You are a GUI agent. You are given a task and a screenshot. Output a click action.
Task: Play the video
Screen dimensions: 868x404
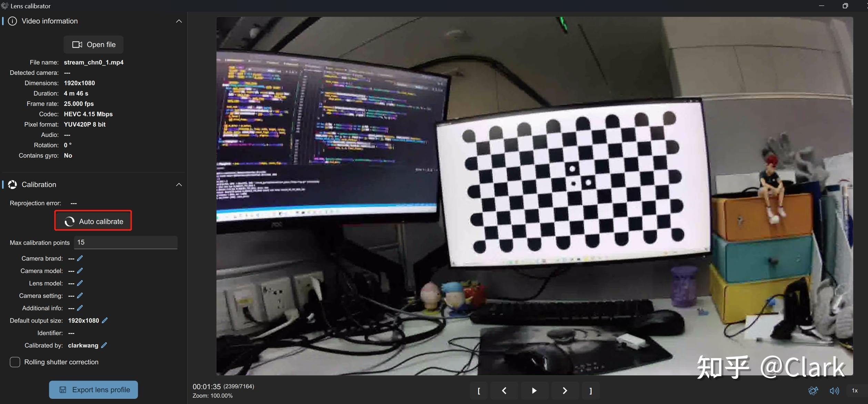534,391
